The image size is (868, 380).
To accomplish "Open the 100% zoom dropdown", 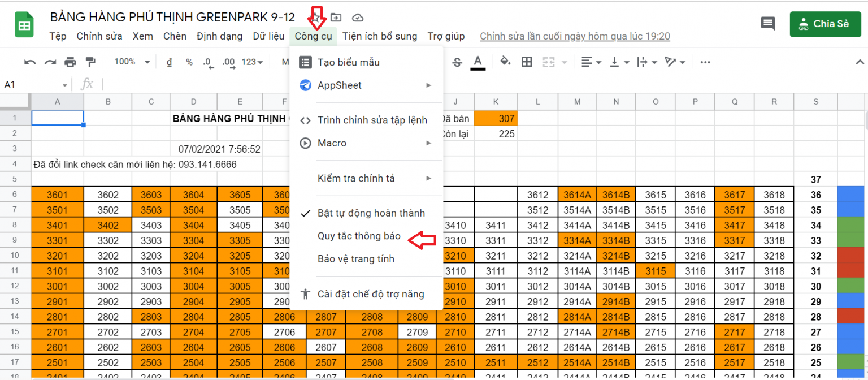I will coord(132,62).
